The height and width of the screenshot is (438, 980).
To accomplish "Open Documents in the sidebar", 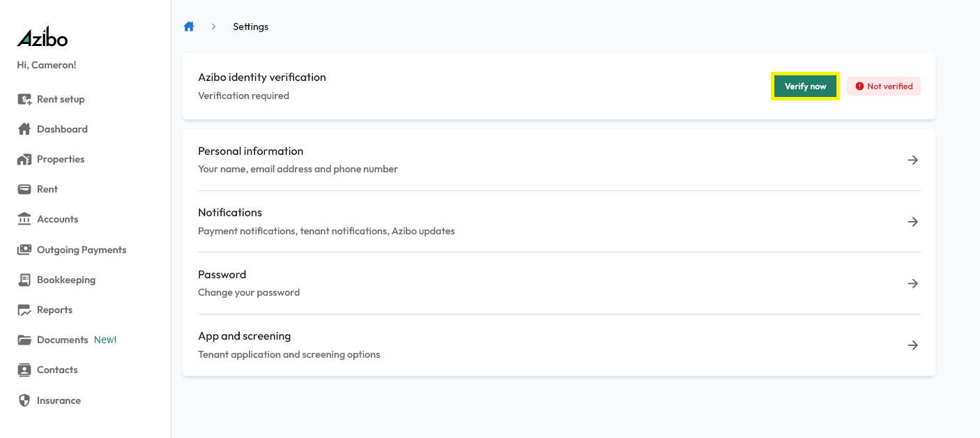I will [x=62, y=340].
